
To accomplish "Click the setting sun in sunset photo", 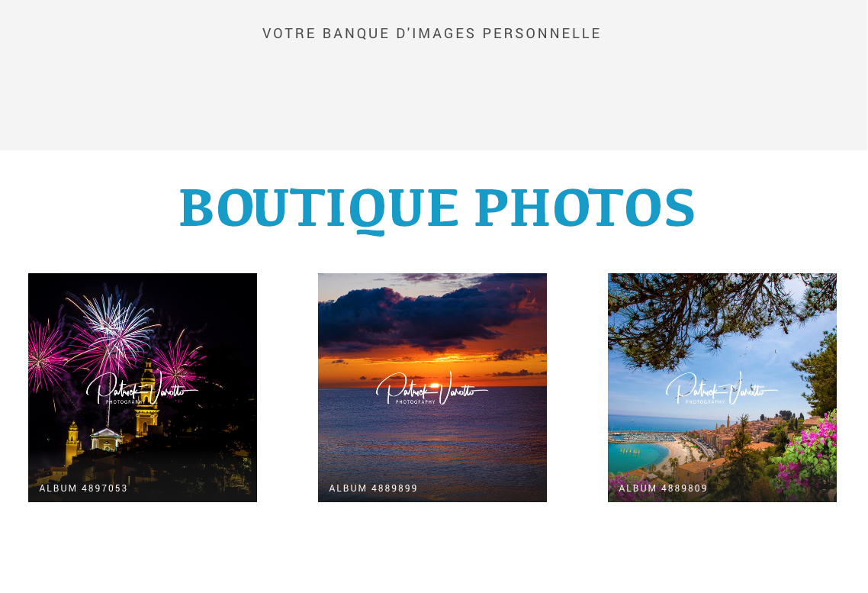I will click(x=435, y=384).
